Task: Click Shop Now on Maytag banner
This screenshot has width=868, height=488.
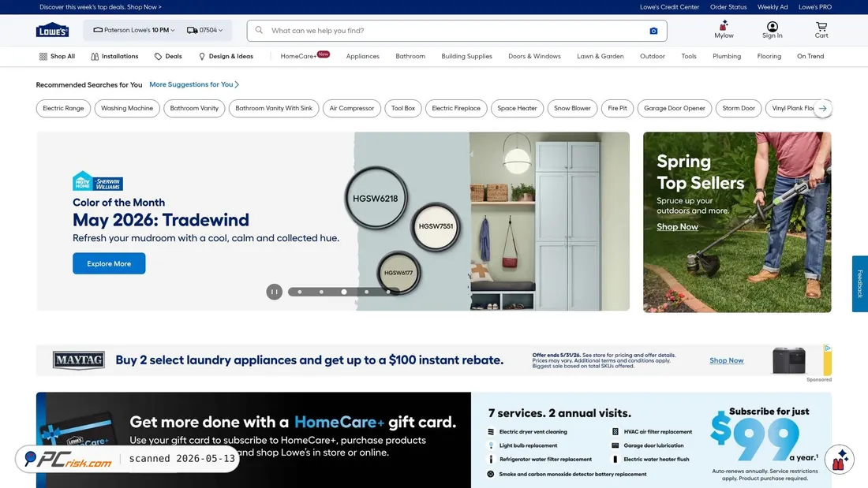Action: point(726,360)
